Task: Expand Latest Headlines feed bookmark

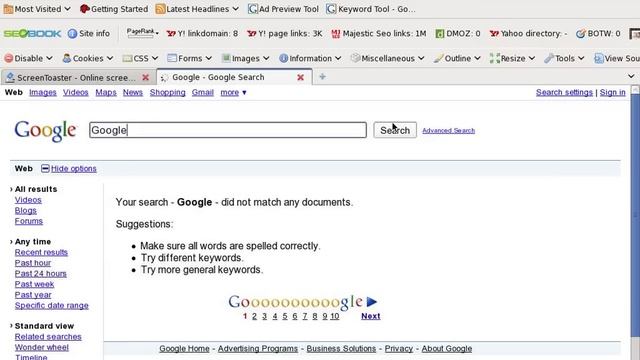Action: coord(197,9)
